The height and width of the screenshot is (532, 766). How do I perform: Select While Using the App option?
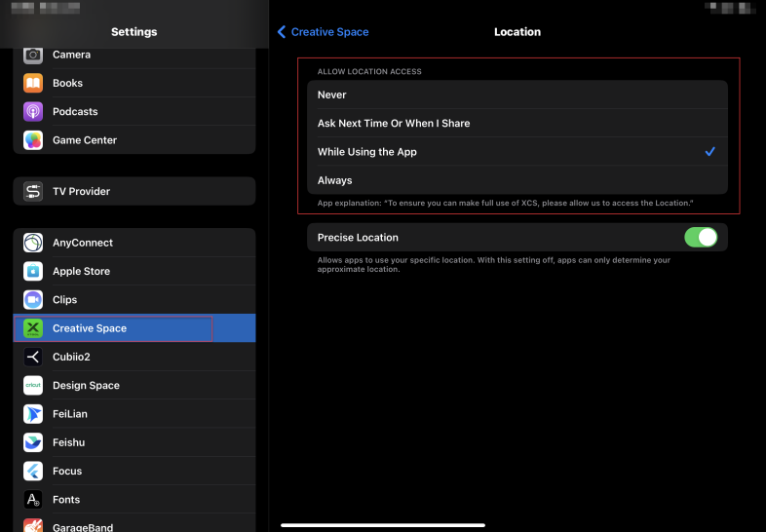pyautogui.click(x=517, y=152)
